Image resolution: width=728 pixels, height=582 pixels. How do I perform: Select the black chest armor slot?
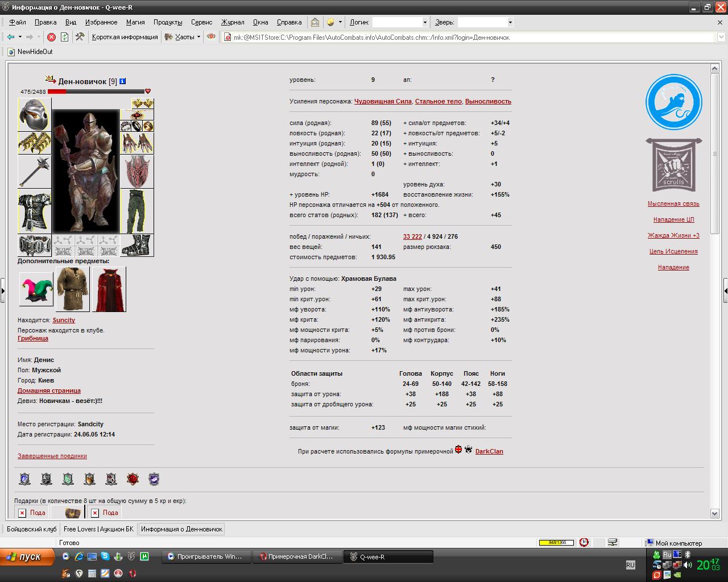click(35, 211)
